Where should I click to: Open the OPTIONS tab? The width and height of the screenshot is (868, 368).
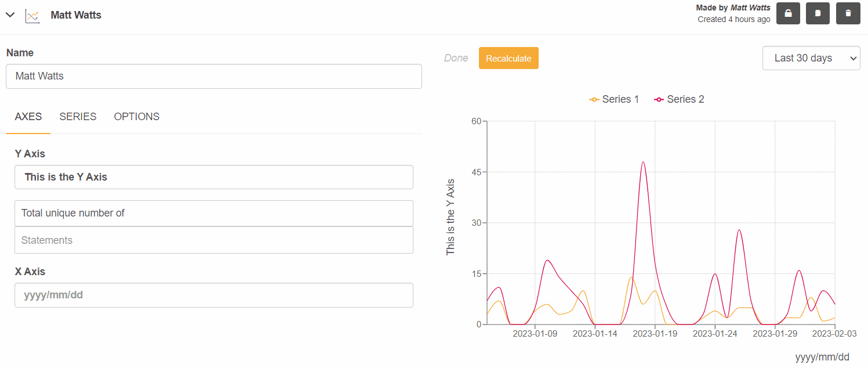coord(136,117)
